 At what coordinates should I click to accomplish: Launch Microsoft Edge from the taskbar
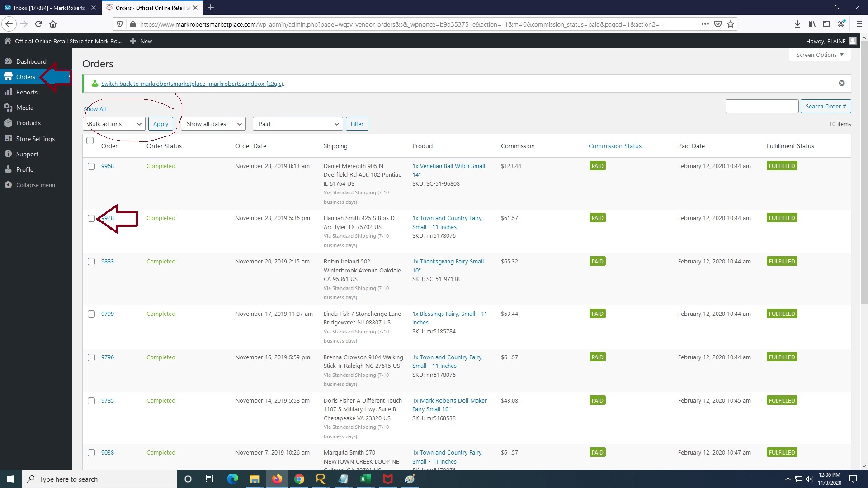pyautogui.click(x=232, y=479)
